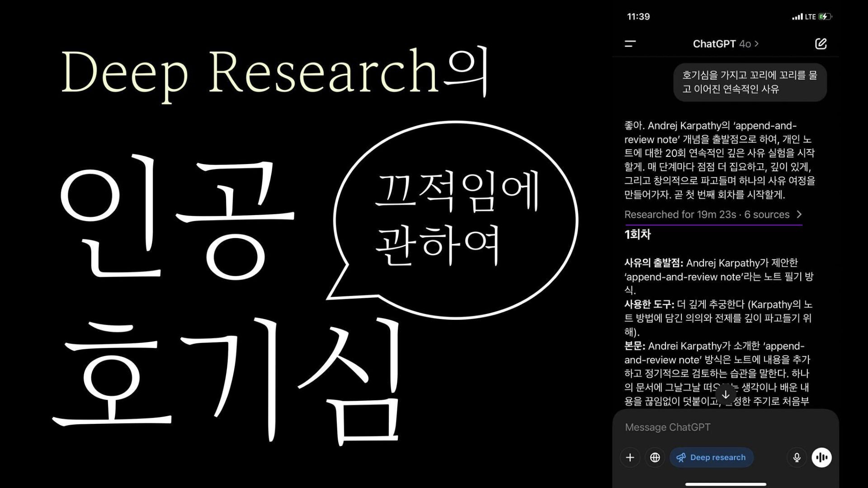
Task: Tap the battery charging status icon
Action: click(825, 17)
